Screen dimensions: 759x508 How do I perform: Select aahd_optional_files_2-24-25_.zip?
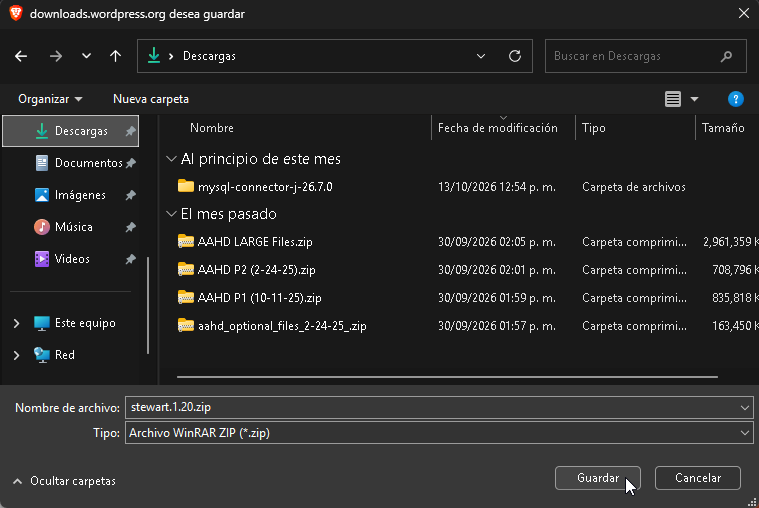click(x=282, y=326)
